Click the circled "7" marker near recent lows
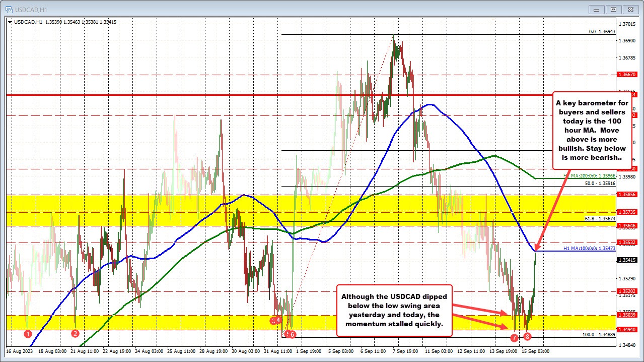 [514, 338]
